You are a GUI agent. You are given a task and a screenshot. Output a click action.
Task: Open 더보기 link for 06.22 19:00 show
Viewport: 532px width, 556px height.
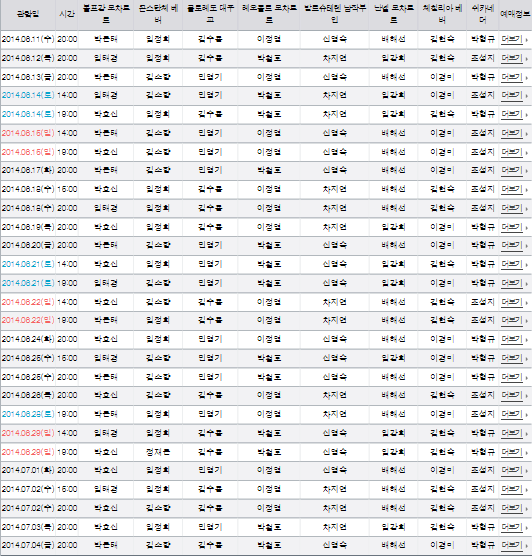tap(512, 320)
